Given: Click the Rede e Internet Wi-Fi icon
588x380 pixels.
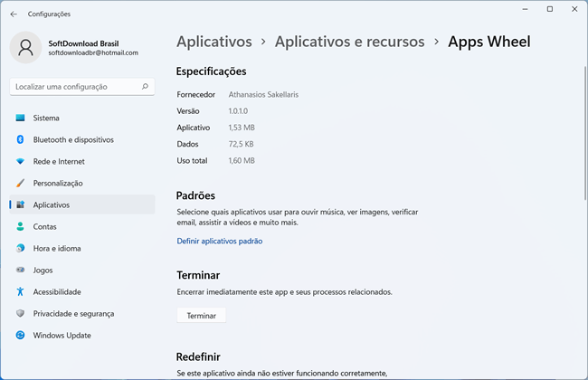Looking at the screenshot, I should [x=20, y=162].
